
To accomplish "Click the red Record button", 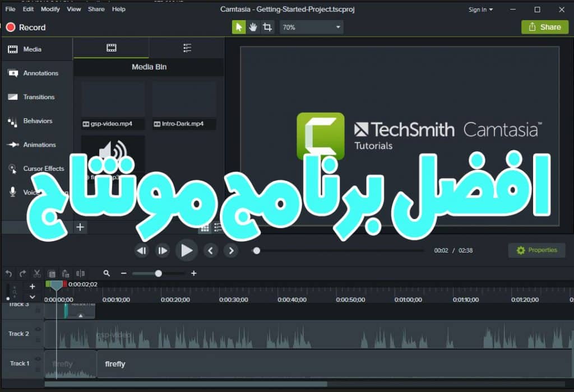I will tap(26, 27).
